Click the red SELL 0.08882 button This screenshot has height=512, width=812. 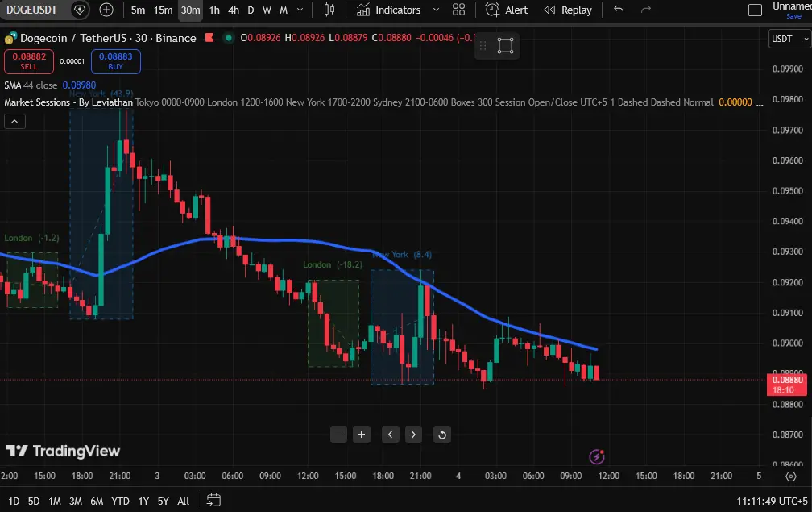coord(29,61)
